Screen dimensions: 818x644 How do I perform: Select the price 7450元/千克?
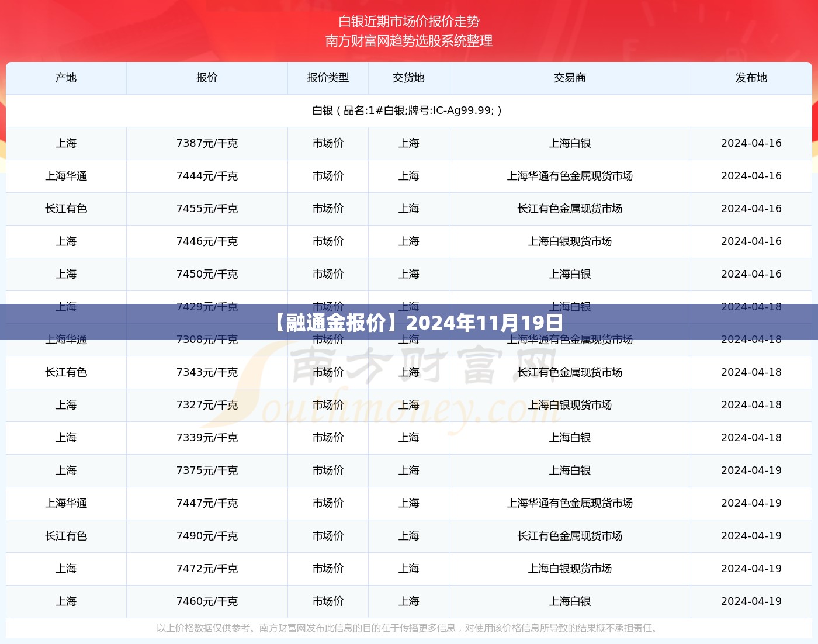tap(207, 274)
